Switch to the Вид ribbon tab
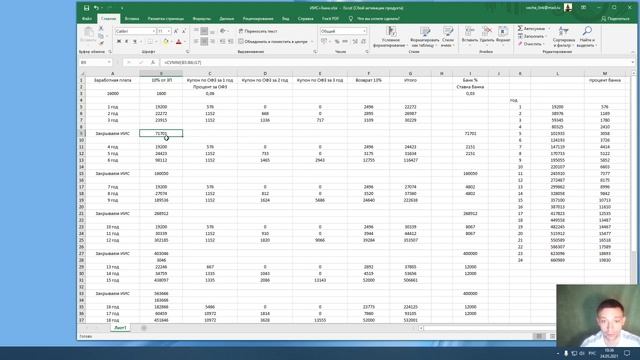Image resolution: width=640 pixels, height=360 pixels. click(285, 18)
